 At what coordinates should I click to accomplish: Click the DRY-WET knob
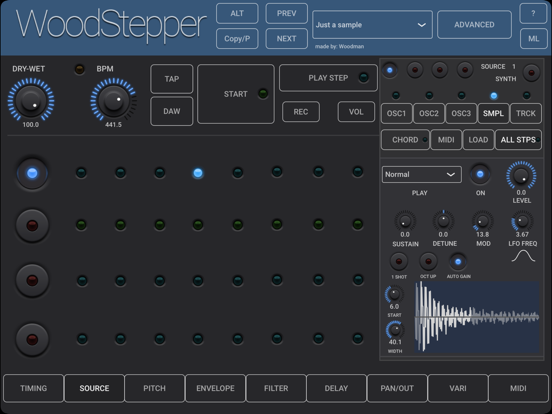tap(31, 100)
